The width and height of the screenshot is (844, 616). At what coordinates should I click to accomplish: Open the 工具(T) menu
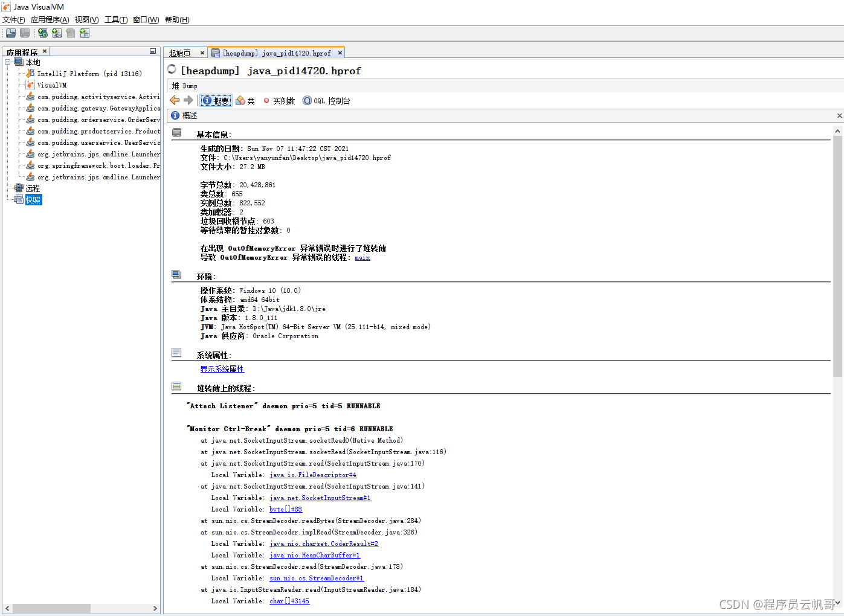[116, 20]
